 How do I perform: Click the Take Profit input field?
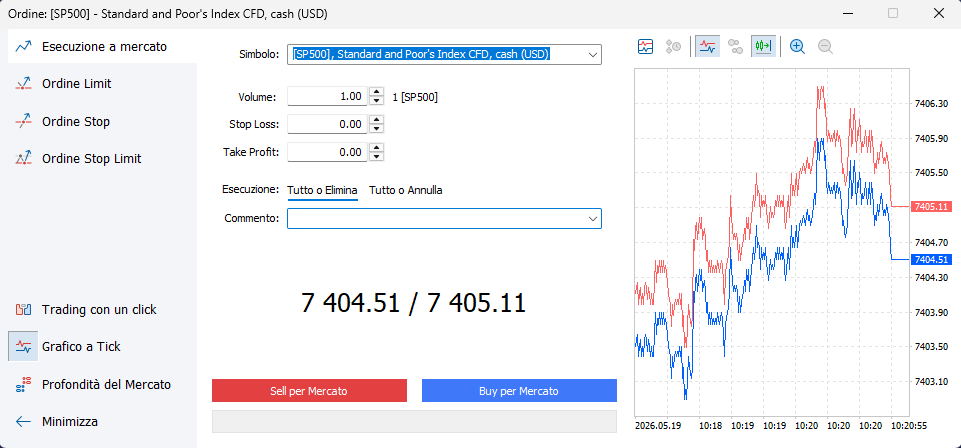(327, 152)
